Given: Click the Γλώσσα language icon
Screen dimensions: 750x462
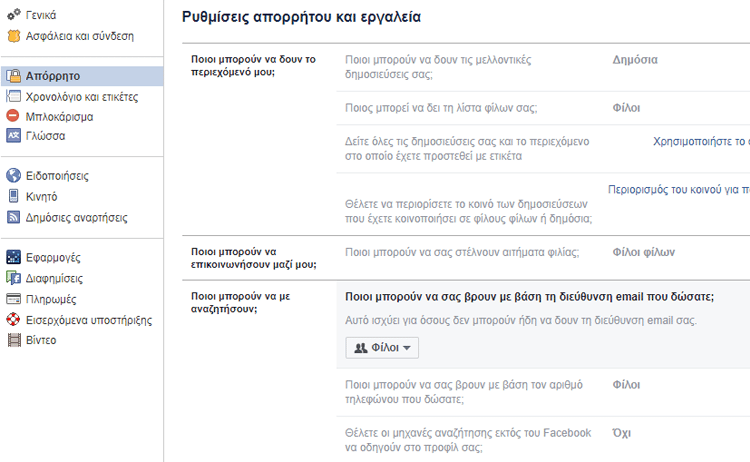Looking at the screenshot, I should click(13, 136).
